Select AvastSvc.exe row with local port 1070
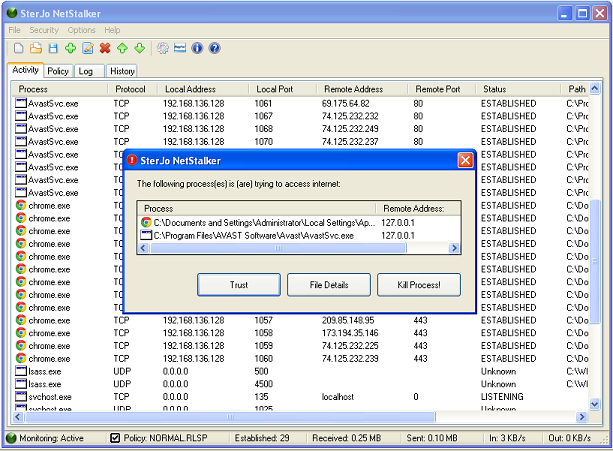 (301, 141)
